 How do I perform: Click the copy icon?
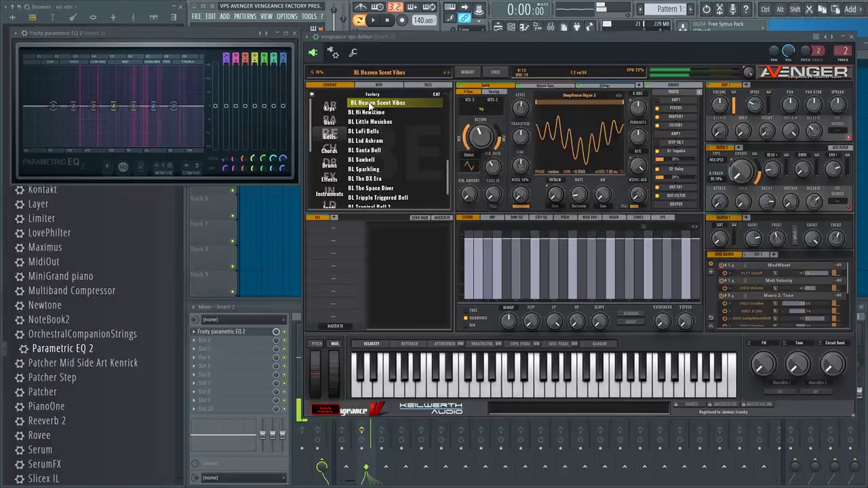(x=822, y=9)
